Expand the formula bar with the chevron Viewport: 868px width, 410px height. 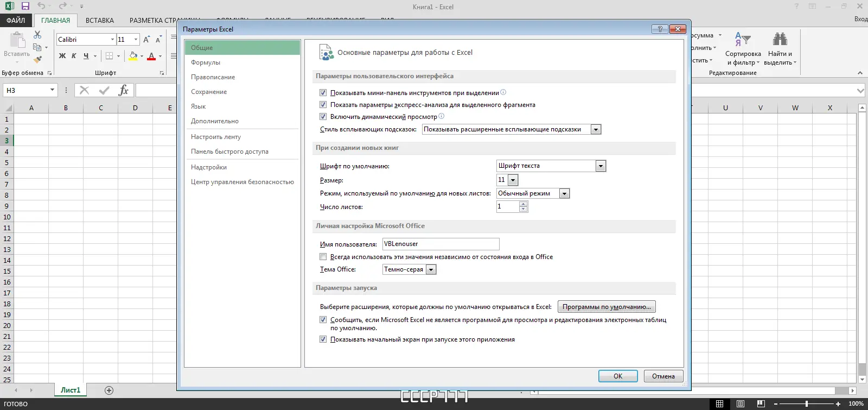click(x=860, y=91)
